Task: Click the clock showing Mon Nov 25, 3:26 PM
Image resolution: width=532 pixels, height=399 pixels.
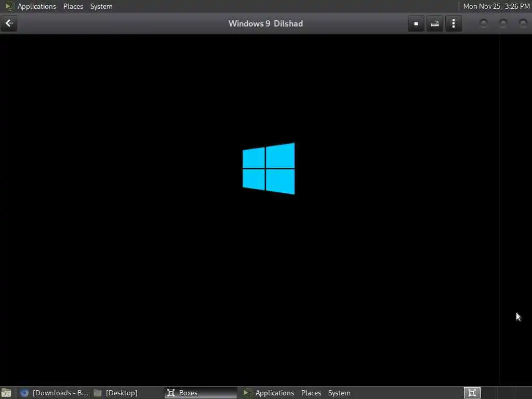Action: pos(496,6)
